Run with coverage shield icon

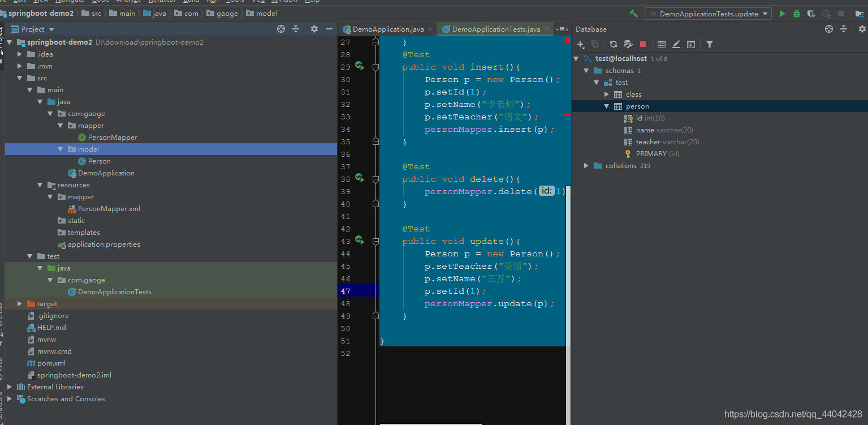(811, 14)
